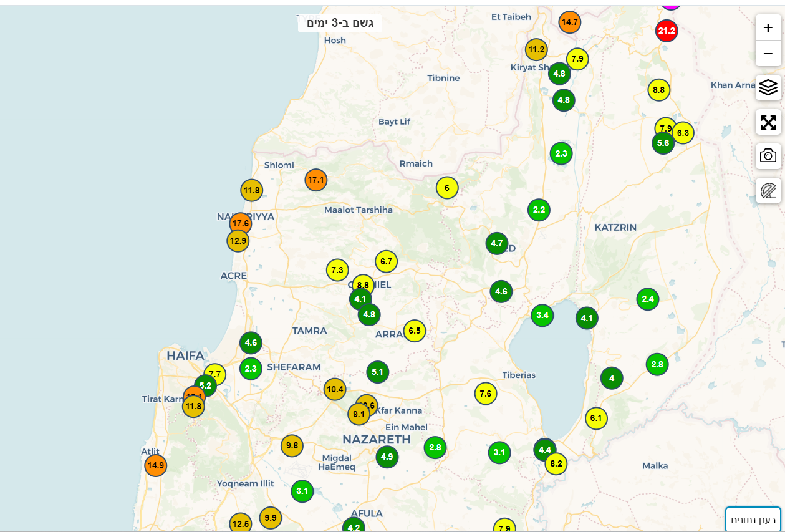The width and height of the screenshot is (785, 532).
Task: Select the orange 17.1 station marker
Action: [x=316, y=180]
